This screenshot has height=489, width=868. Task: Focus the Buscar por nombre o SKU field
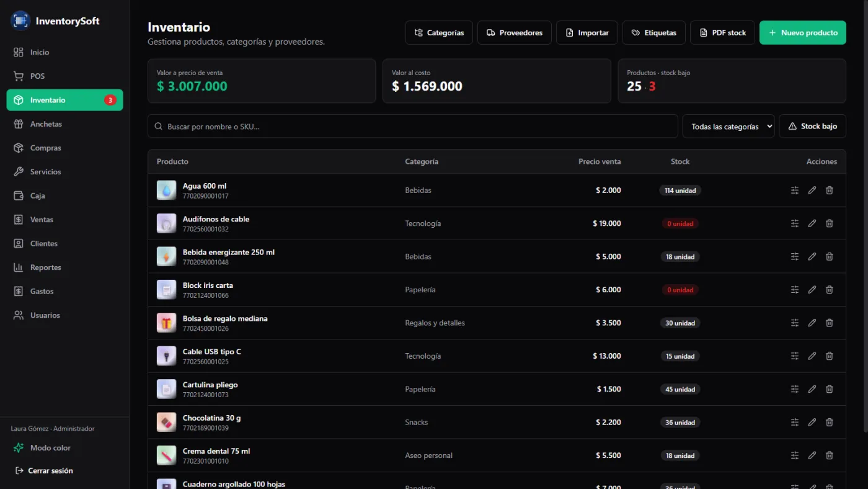coord(412,126)
